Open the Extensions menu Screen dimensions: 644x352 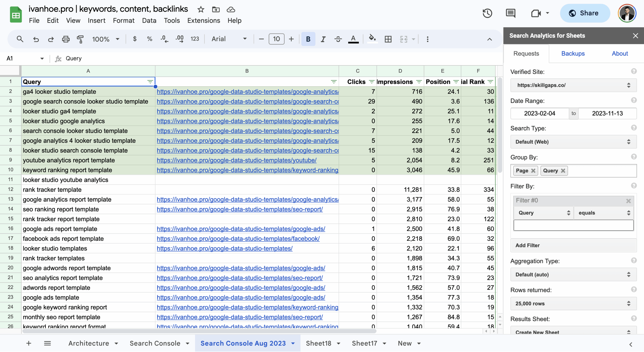point(204,20)
